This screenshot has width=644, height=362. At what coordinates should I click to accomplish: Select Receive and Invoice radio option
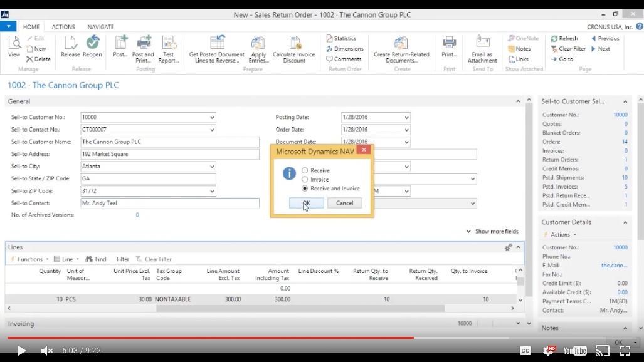(x=305, y=189)
